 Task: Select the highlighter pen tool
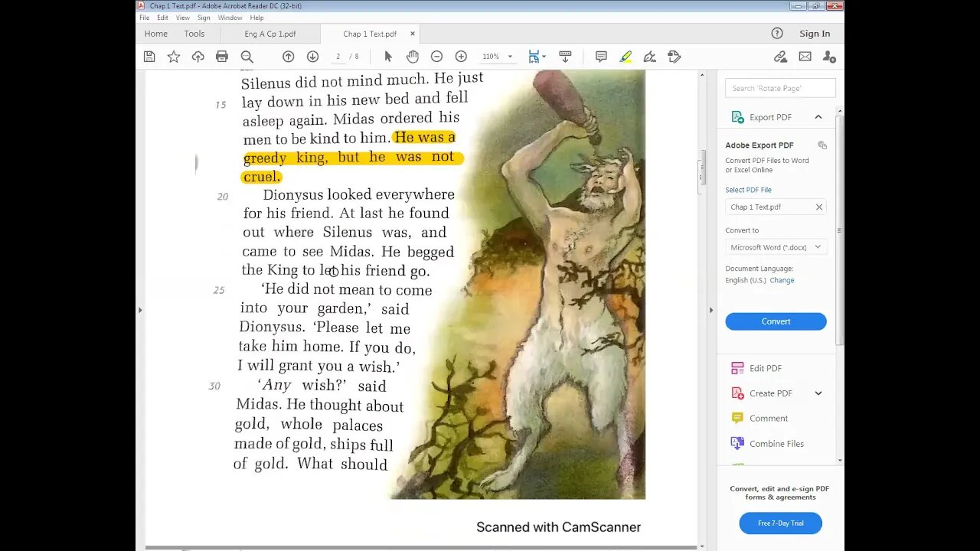coord(626,57)
